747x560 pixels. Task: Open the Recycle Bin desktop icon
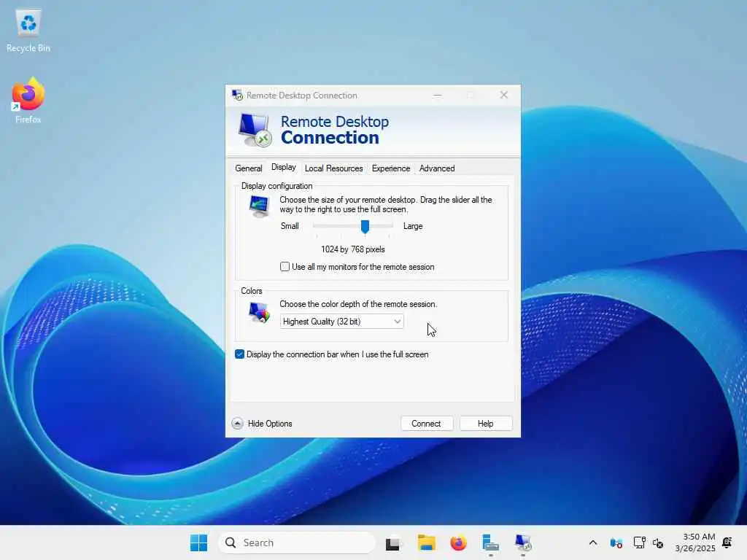click(28, 31)
